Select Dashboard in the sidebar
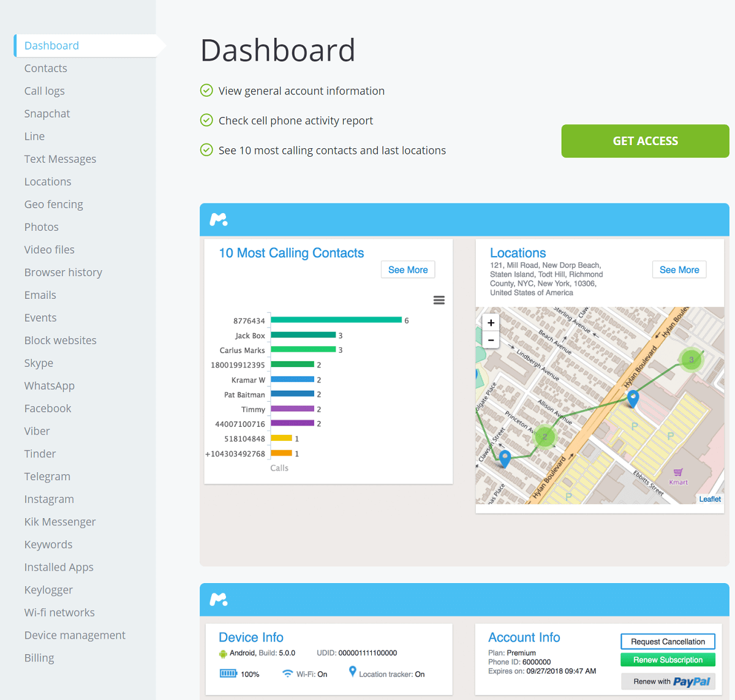The image size is (735, 700). pos(51,45)
